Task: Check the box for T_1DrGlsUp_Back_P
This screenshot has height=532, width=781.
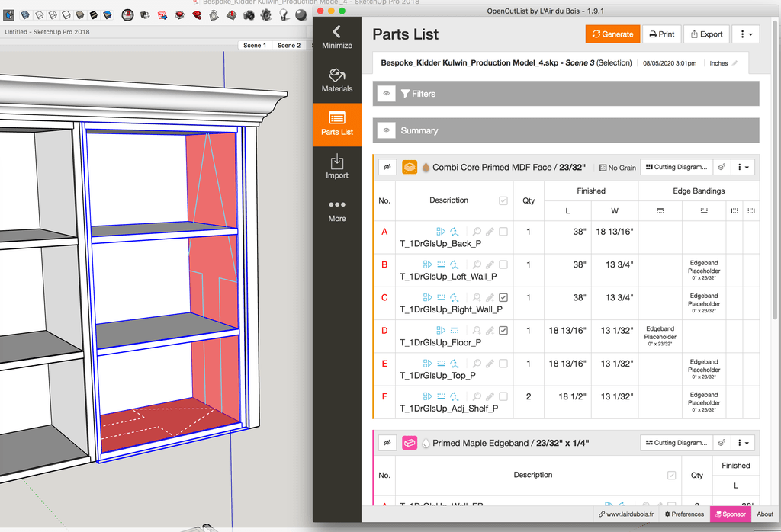Action: coord(503,232)
